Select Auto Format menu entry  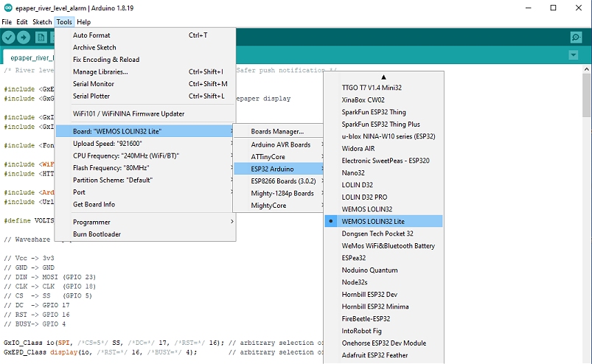click(91, 35)
